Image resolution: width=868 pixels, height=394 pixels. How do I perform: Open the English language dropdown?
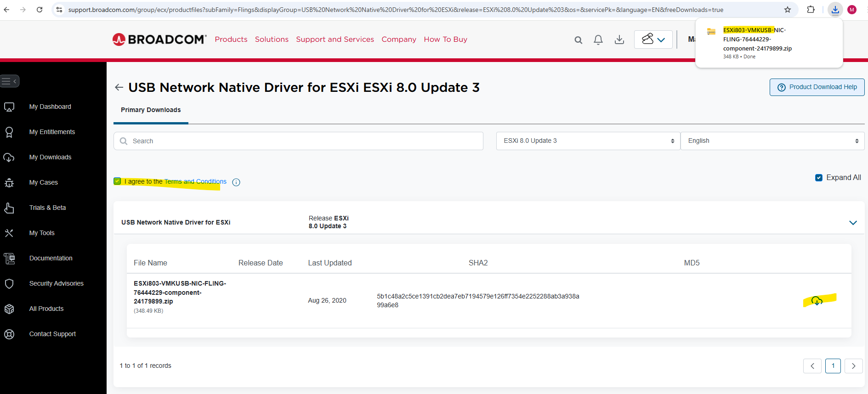pos(772,141)
